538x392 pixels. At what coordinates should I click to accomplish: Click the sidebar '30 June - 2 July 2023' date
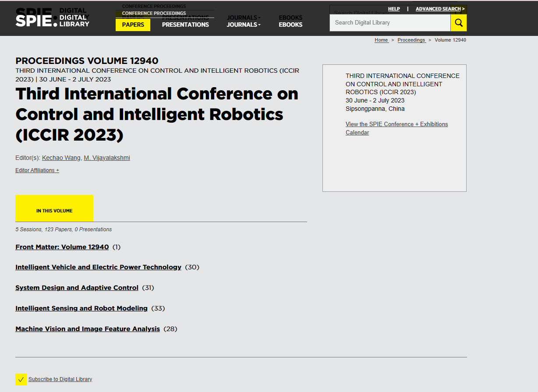(x=375, y=100)
